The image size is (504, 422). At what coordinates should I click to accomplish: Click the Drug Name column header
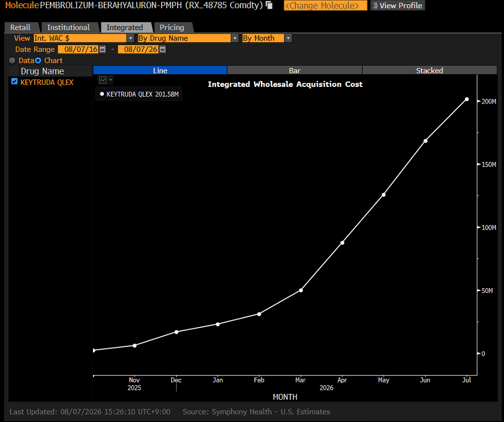[x=43, y=71]
